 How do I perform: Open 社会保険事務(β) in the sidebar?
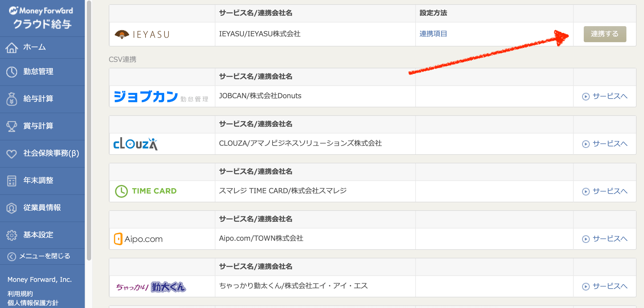(x=42, y=154)
